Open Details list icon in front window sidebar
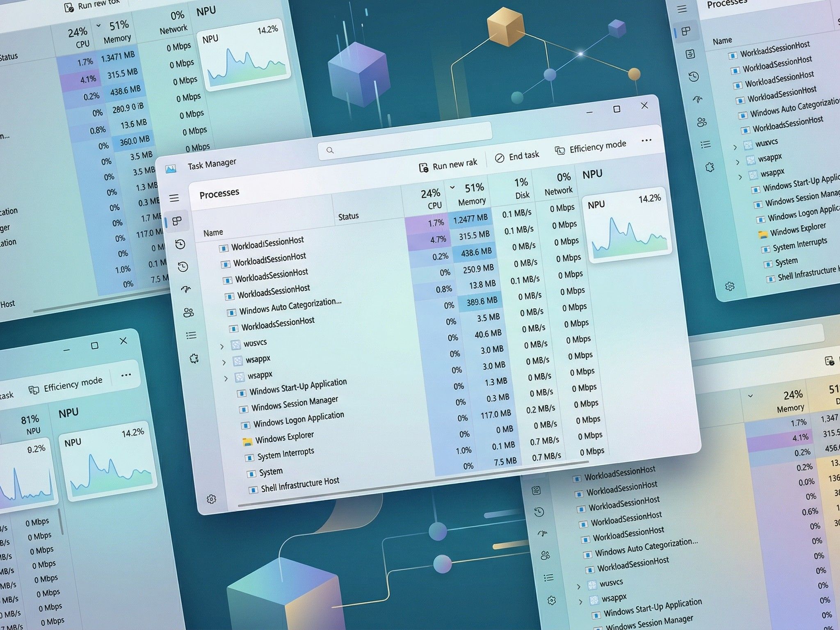 191,336
